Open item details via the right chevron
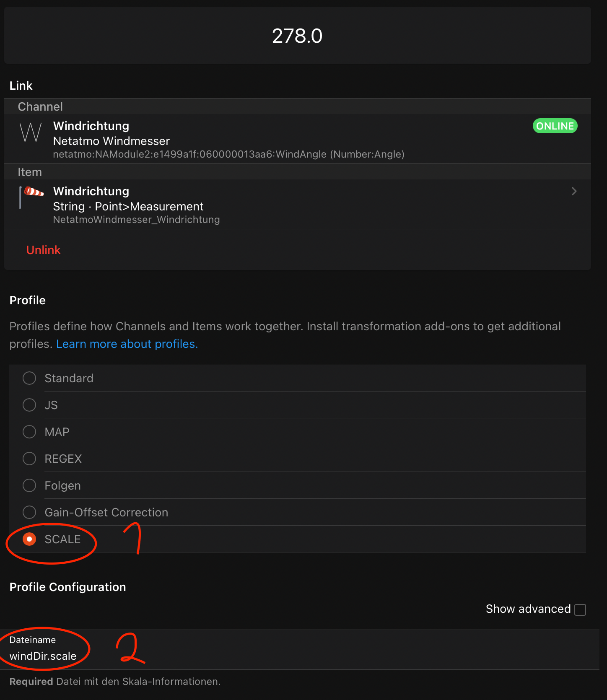Viewport: 607px width, 700px height. (574, 192)
